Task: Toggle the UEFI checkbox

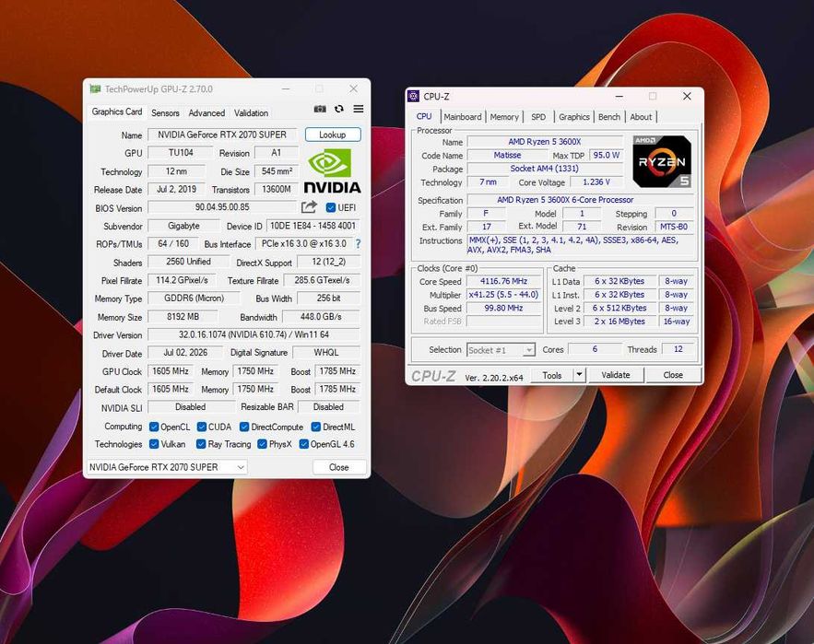Action: tap(331, 207)
